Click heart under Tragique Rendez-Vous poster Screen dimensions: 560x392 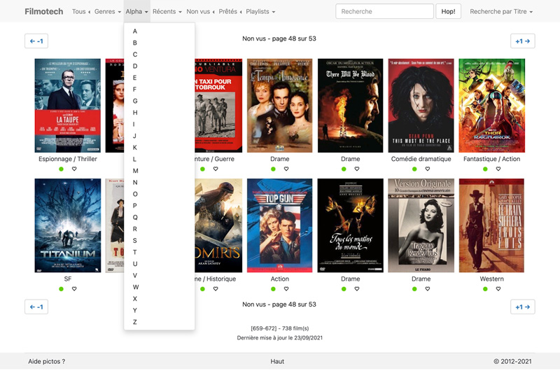[428, 289]
